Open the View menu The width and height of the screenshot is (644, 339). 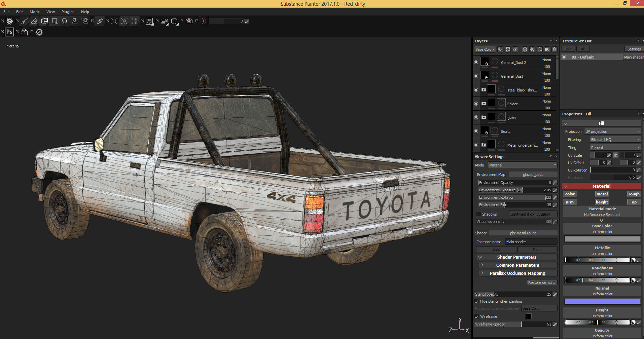[x=50, y=12]
